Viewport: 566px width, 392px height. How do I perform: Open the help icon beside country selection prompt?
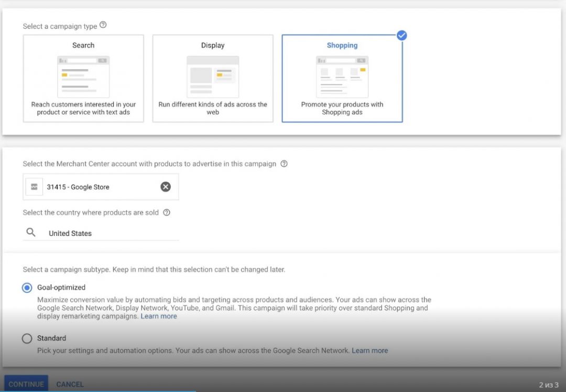point(166,212)
